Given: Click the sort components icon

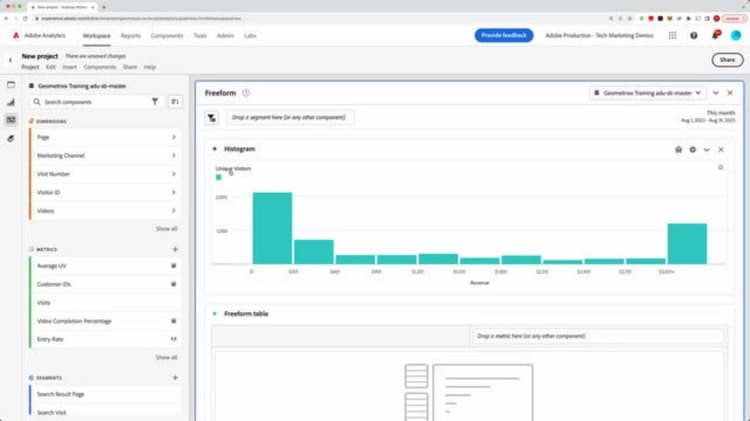Looking at the screenshot, I should [175, 101].
